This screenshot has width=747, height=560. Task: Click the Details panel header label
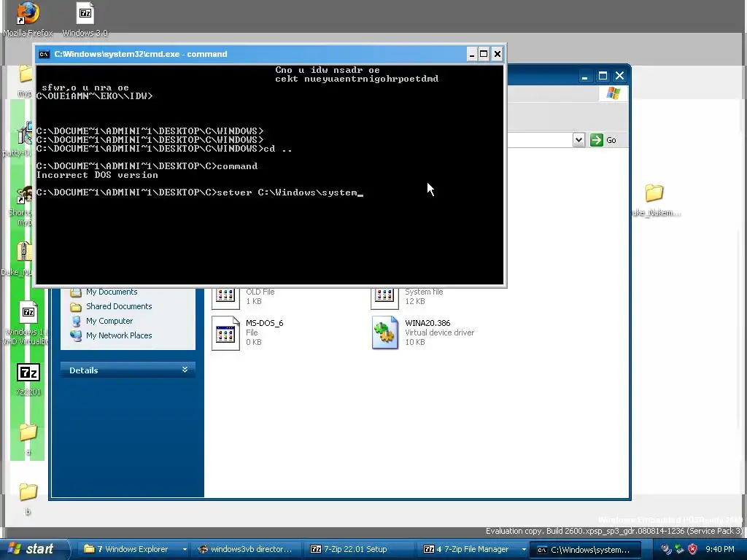pos(84,370)
